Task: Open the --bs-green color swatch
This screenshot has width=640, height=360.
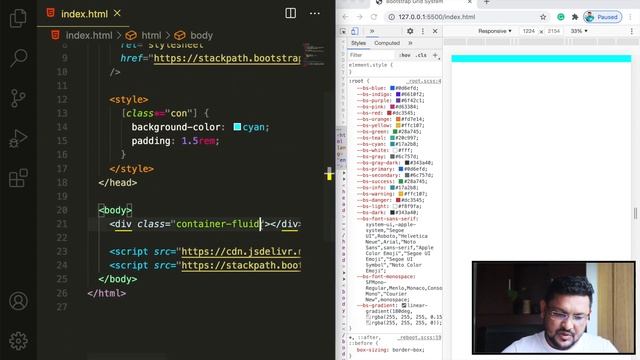Action: tap(395, 131)
